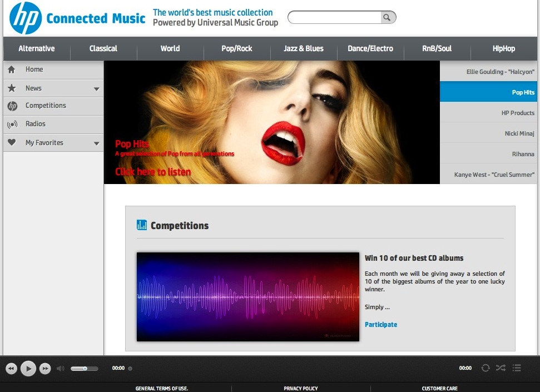Click the Pop Hits banner image
This screenshot has height=392, width=540.
[272, 122]
